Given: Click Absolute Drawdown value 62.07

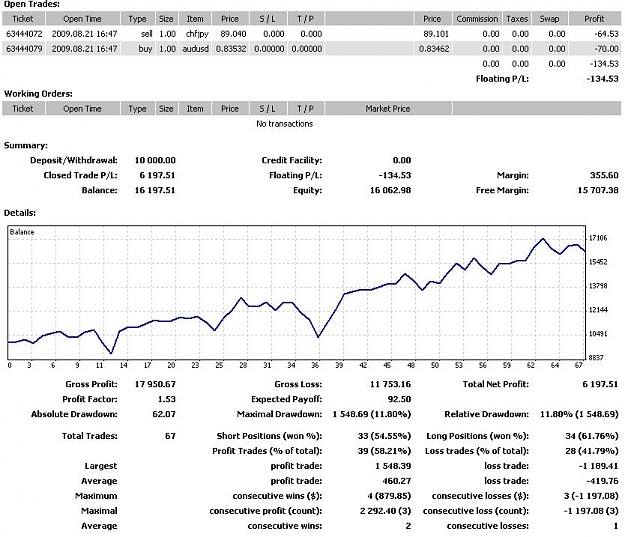Looking at the screenshot, I should tap(163, 414).
